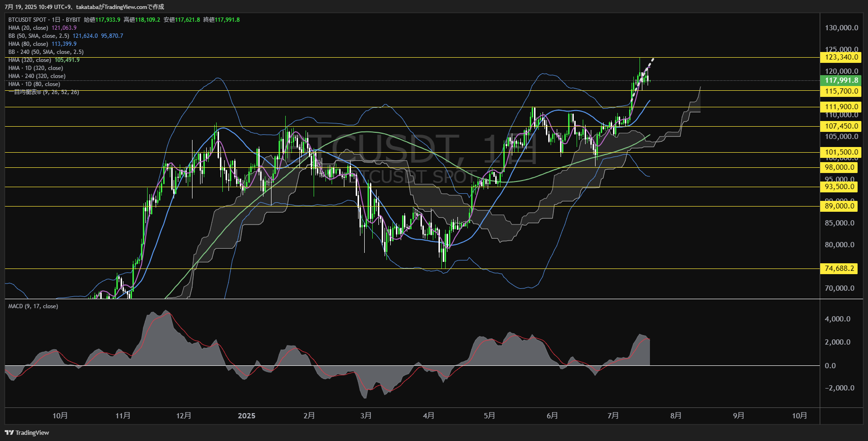
Task: Click the BB (50, SMA, close, 2.5) legend without 240
Action: click(x=65, y=36)
